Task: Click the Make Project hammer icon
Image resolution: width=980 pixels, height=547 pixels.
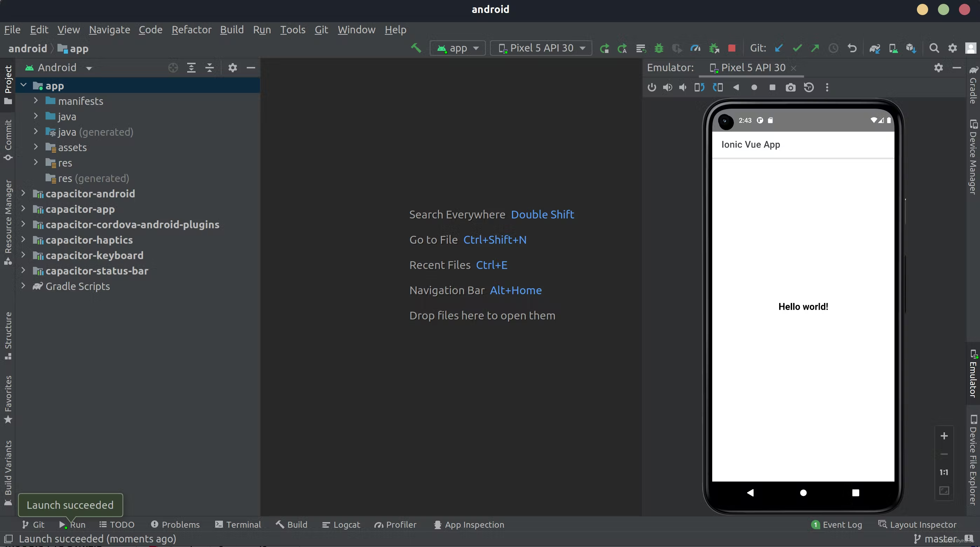Action: (x=416, y=48)
